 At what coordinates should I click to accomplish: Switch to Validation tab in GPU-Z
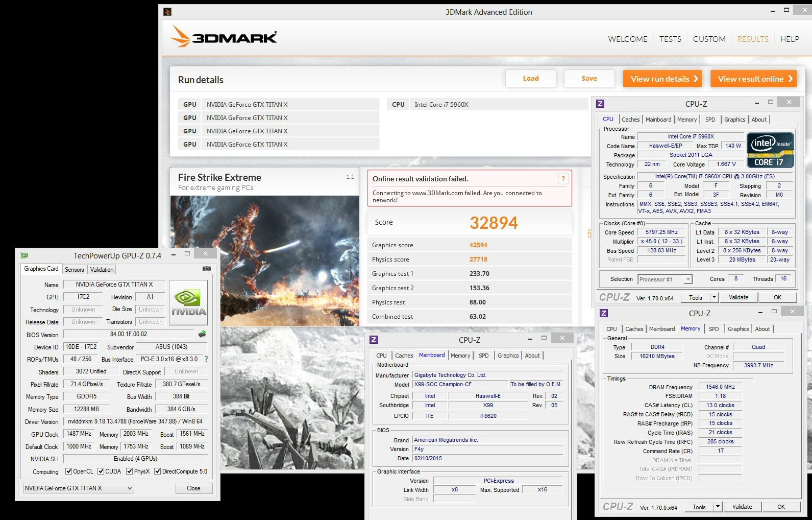tap(102, 270)
